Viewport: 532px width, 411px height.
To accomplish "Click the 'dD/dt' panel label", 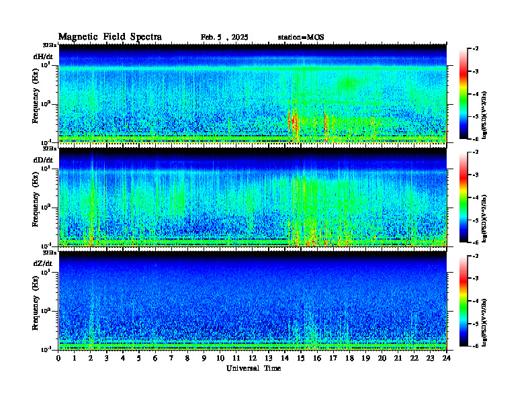I will click(43, 160).
